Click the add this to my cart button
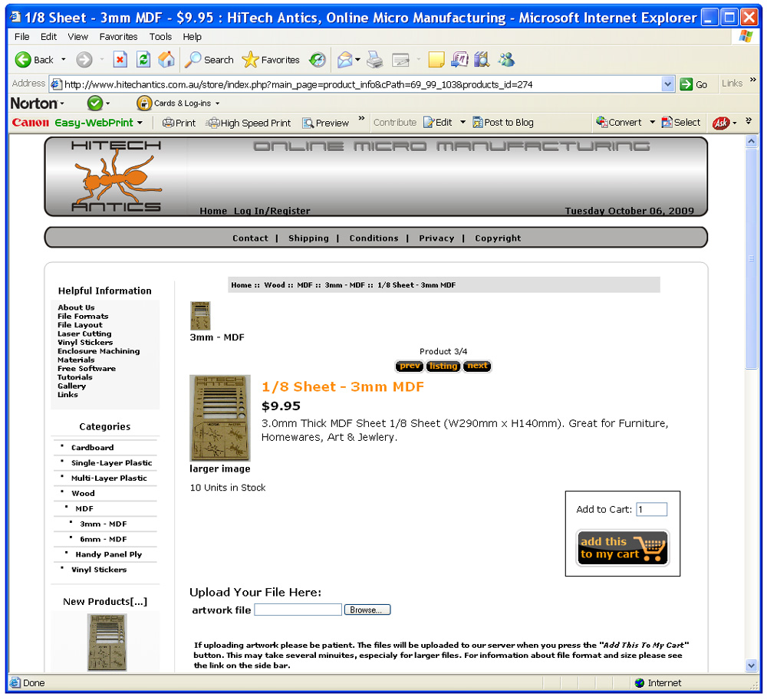The width and height of the screenshot is (767, 700). pos(622,548)
